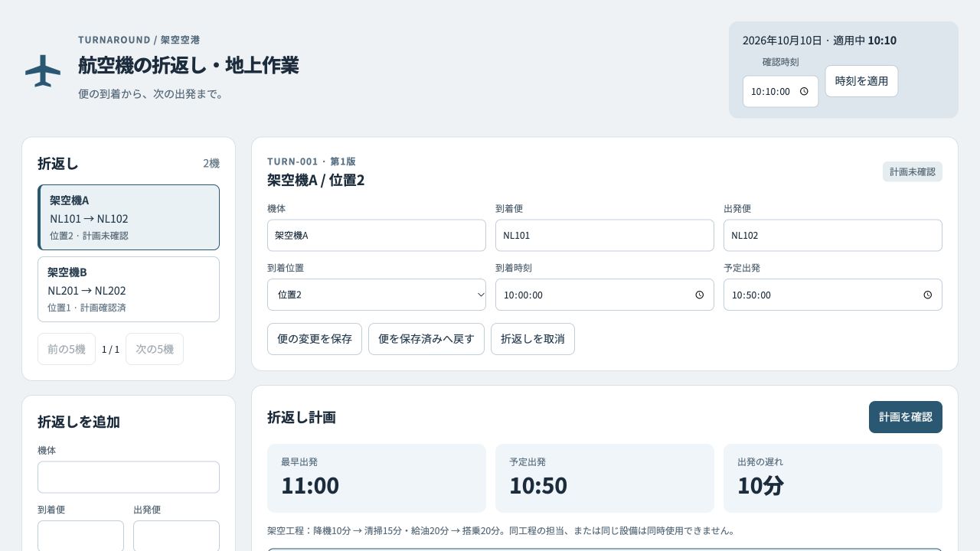Focus the 出発便 field showing NL102

(833, 236)
